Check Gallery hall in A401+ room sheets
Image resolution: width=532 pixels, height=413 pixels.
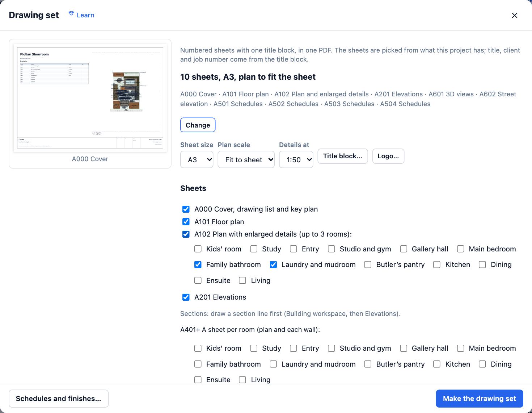pyautogui.click(x=404, y=348)
